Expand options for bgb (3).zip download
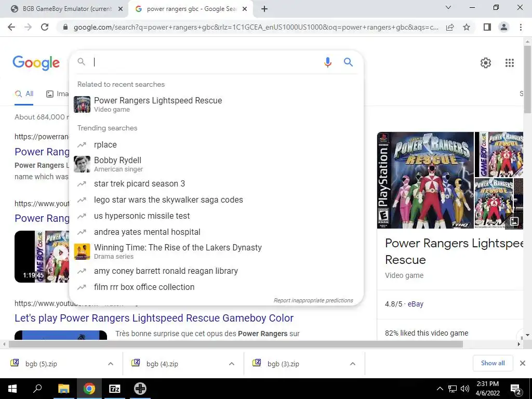This screenshot has height=399, width=532. pyautogui.click(x=353, y=364)
